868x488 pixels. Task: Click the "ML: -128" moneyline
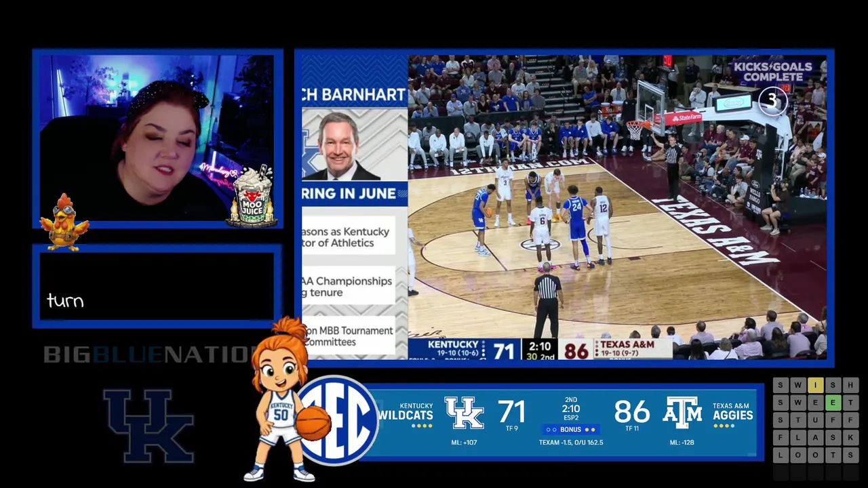tap(682, 443)
